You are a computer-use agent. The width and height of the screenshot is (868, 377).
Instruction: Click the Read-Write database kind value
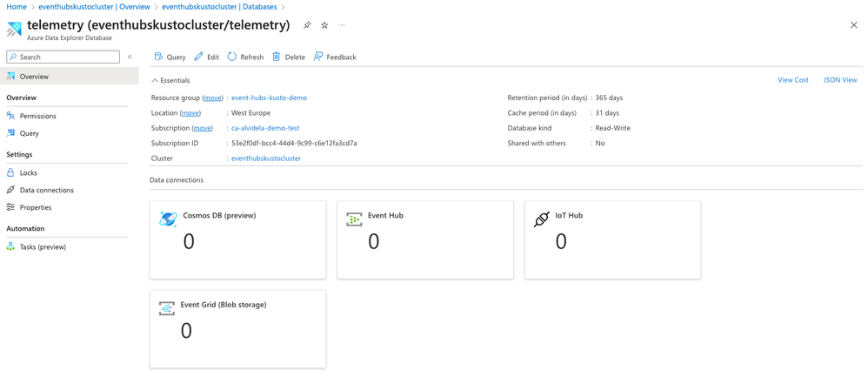point(613,127)
